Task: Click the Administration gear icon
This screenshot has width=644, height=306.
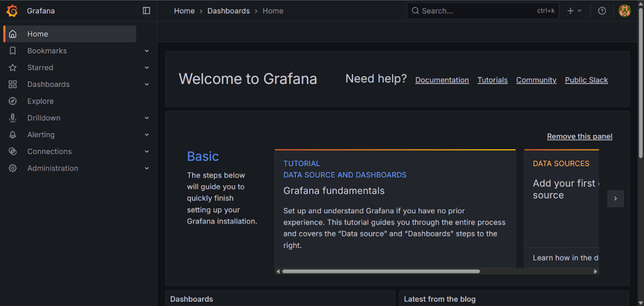Action: point(13,169)
